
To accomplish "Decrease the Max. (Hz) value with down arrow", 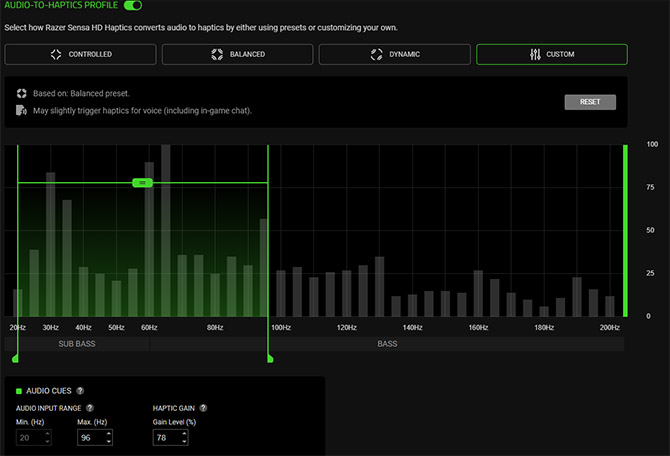I will coord(109,441).
